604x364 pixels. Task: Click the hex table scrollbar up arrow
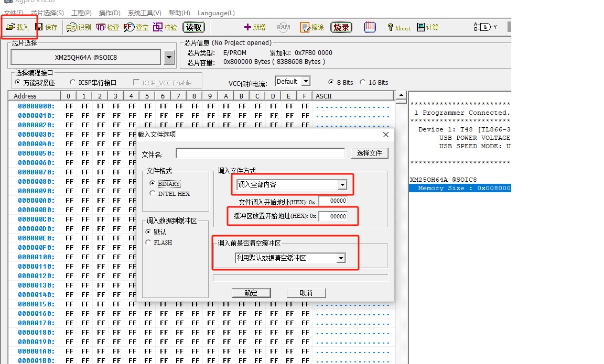[401, 96]
